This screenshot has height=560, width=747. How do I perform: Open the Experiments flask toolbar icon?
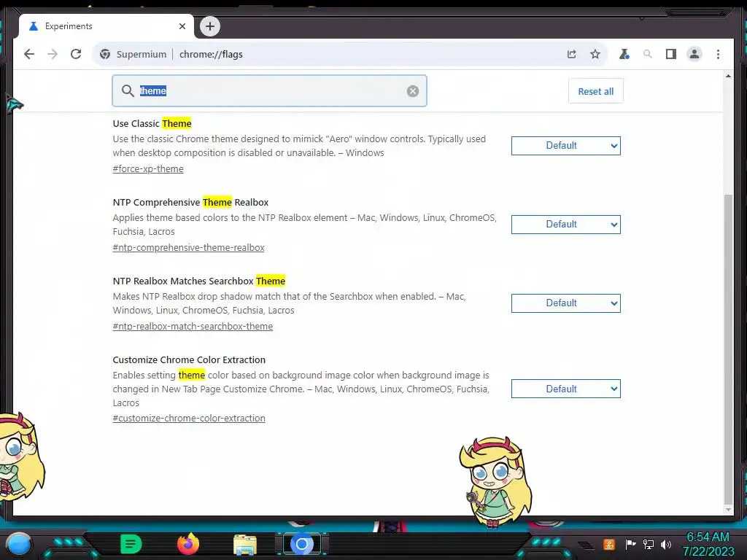point(624,54)
